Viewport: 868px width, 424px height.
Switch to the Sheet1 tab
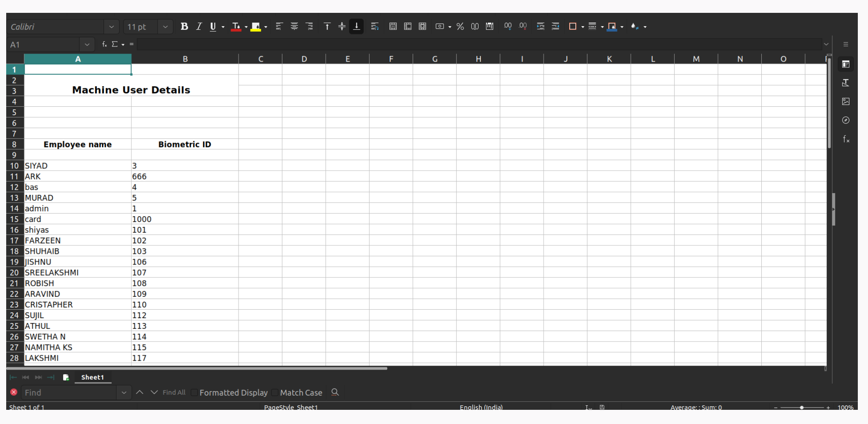(x=93, y=377)
